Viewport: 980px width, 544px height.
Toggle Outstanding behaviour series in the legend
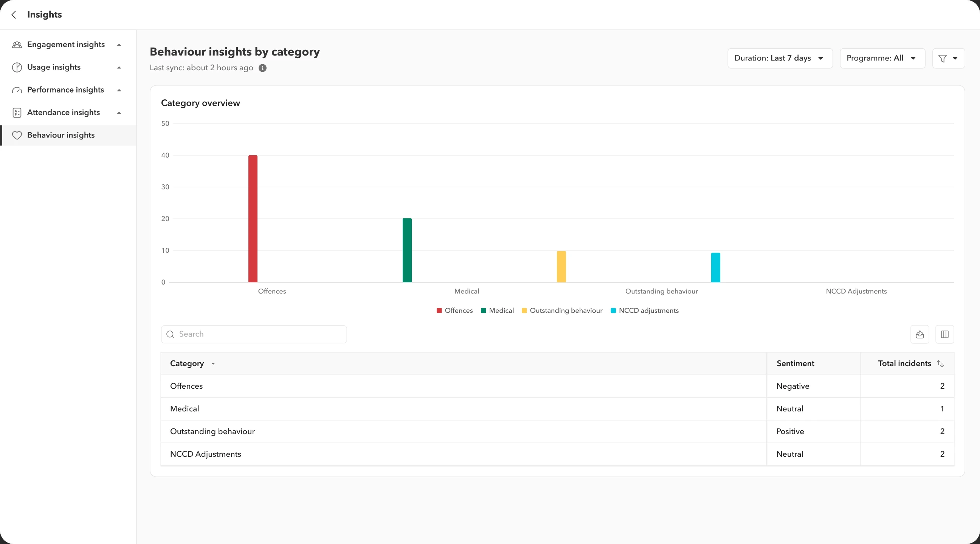click(562, 311)
